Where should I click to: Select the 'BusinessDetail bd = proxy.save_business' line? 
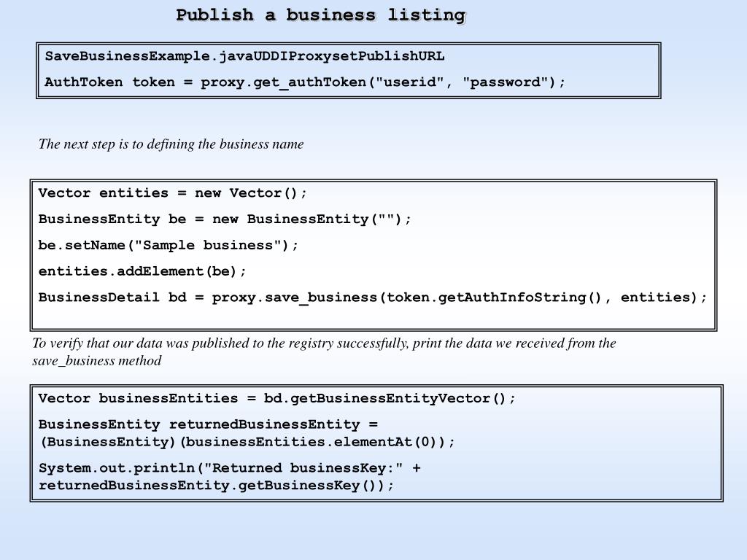(x=373, y=297)
